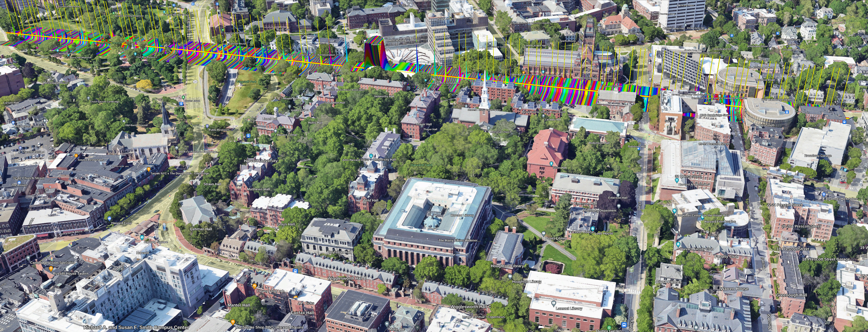868x332 pixels.
Task: Select the Harvard Coop shopping bag icon
Action: tap(109, 218)
